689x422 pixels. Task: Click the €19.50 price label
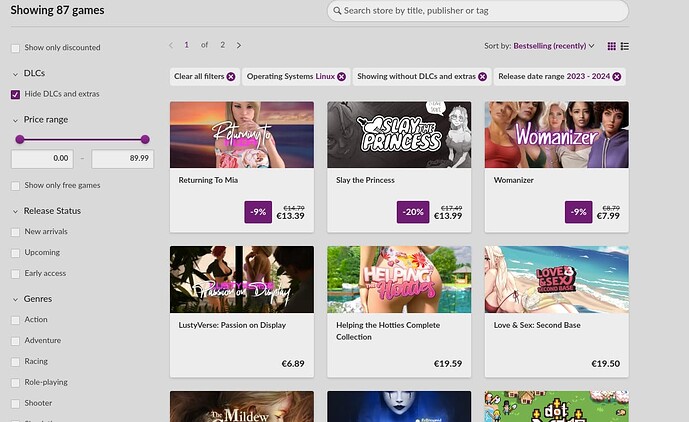606,364
